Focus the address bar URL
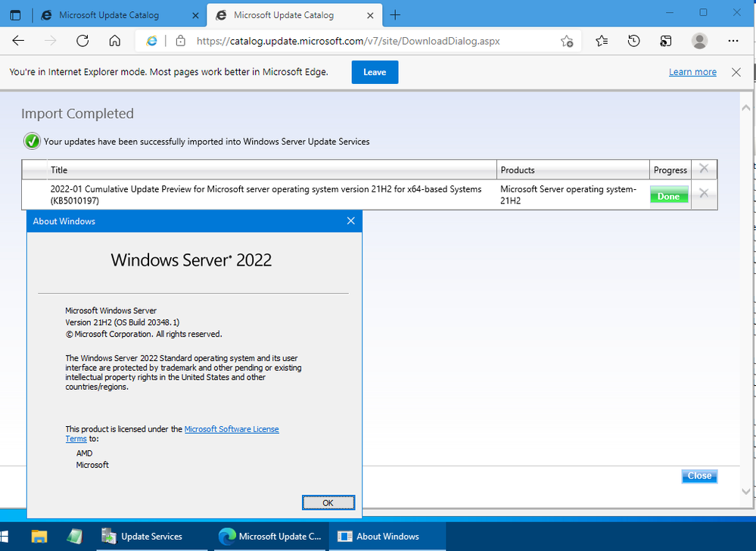Image resolution: width=756 pixels, height=551 pixels. (x=347, y=41)
